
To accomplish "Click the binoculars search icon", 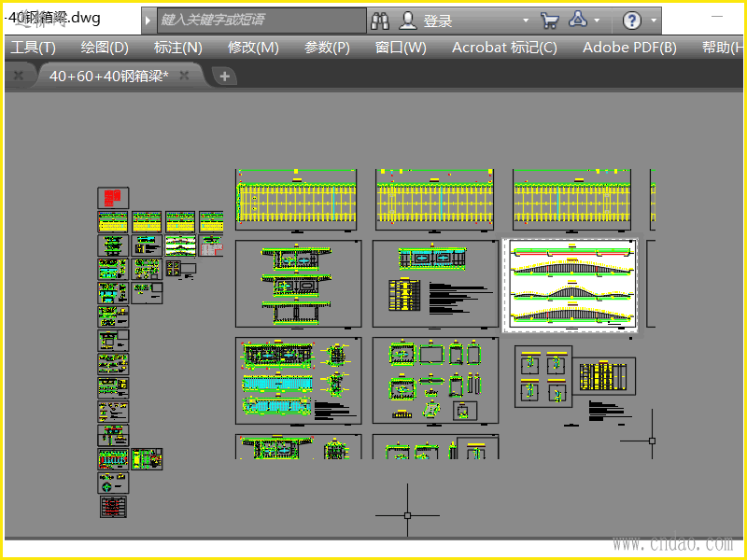I will point(380,21).
